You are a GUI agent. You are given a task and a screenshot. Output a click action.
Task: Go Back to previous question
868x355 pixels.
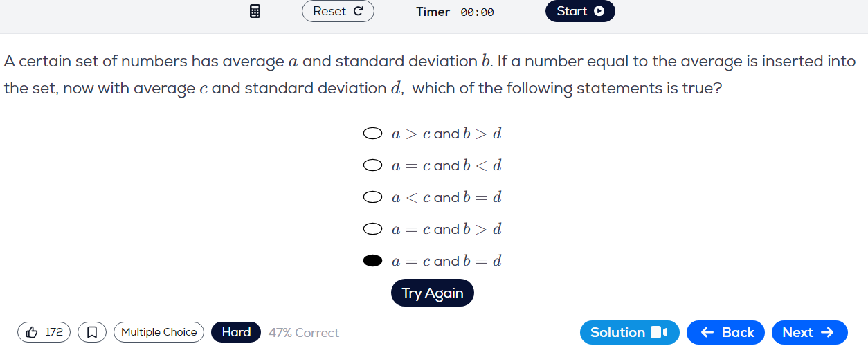pyautogui.click(x=725, y=332)
